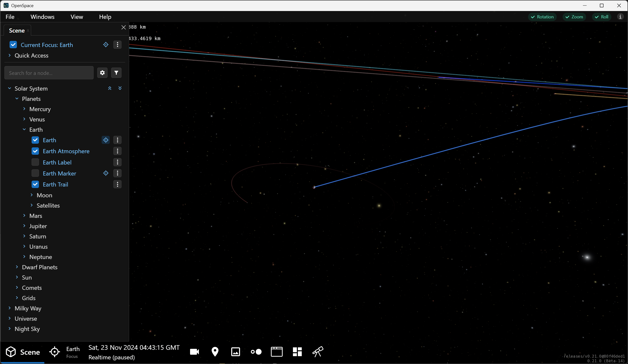Collapse the Planets group

17,99
